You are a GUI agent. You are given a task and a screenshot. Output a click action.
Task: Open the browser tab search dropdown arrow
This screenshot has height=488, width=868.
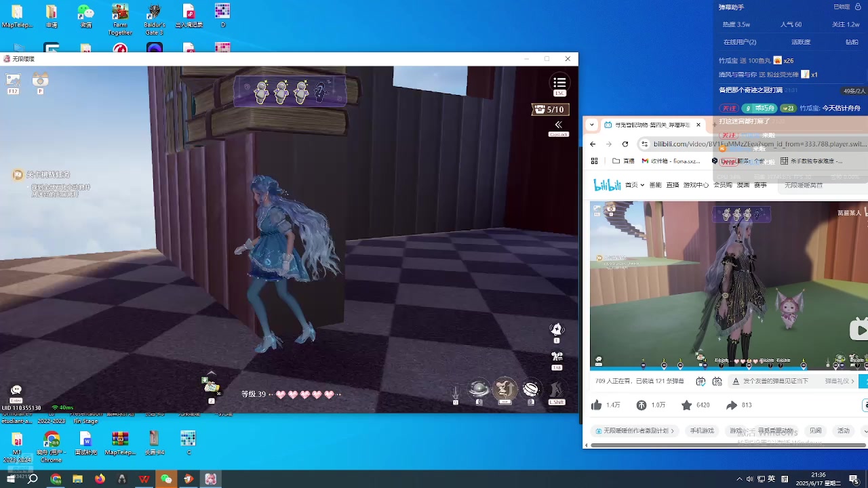592,125
